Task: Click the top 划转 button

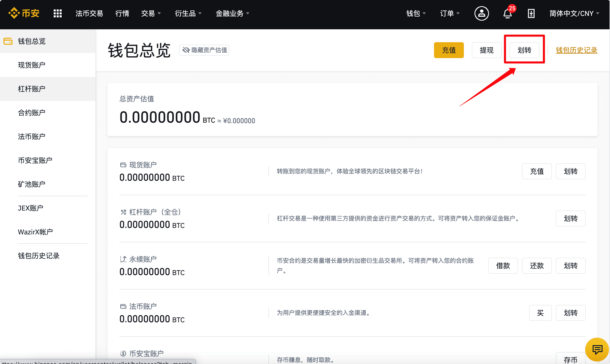Action: click(524, 50)
